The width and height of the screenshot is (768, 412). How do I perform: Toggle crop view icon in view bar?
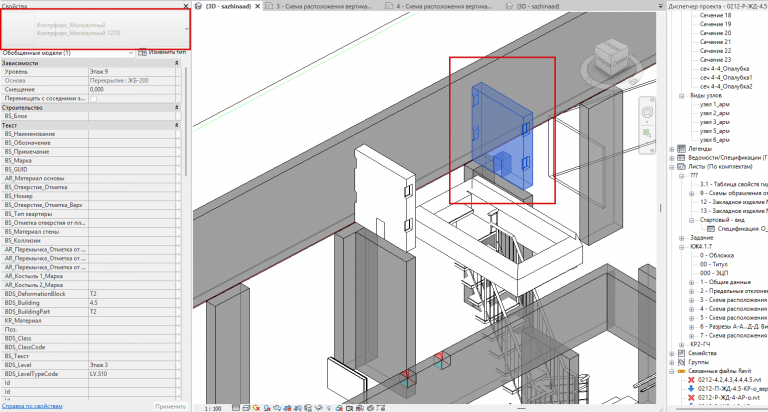(x=288, y=408)
